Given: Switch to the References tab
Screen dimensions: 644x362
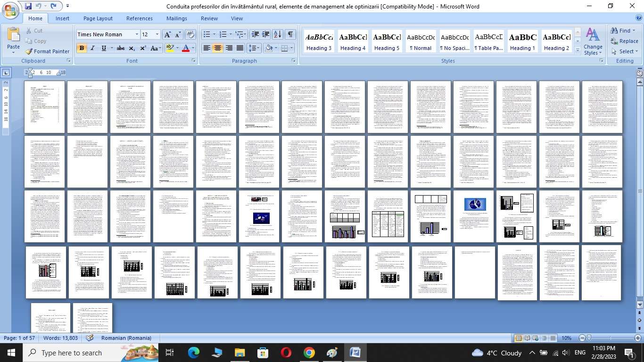Looking at the screenshot, I should tap(139, 18).
